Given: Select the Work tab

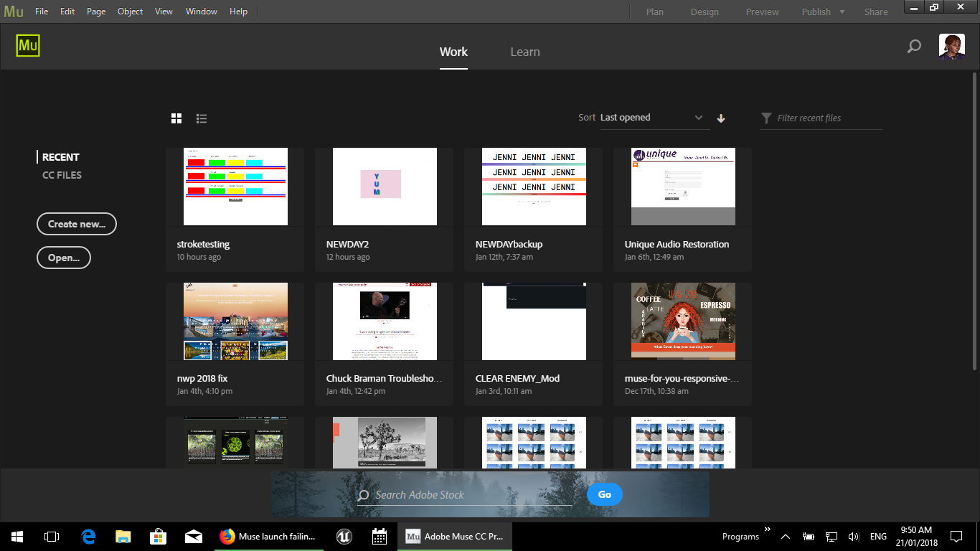Looking at the screenshot, I should click(x=453, y=52).
